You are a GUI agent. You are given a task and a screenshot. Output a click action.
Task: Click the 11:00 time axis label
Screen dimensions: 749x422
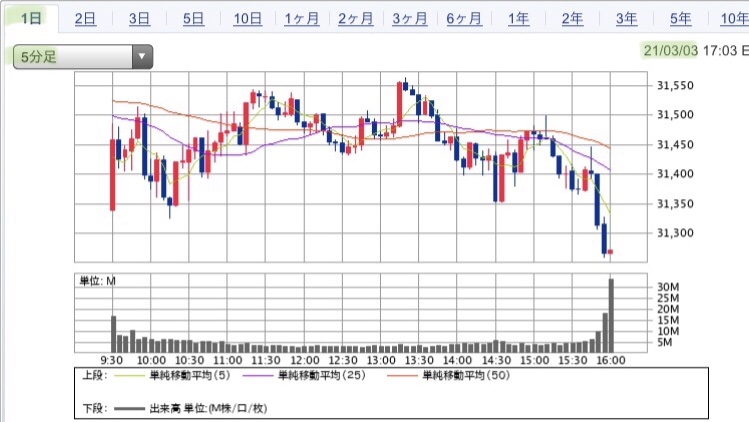[x=227, y=360]
